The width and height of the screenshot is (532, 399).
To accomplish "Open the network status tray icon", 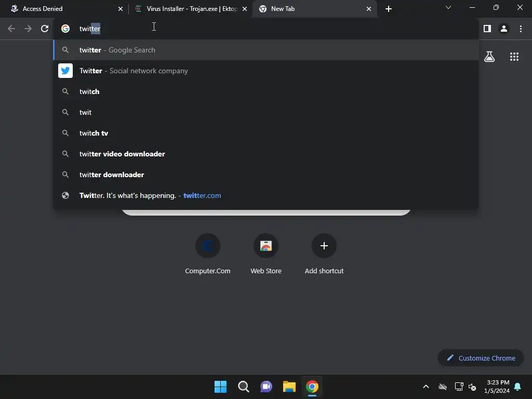I will click(x=459, y=387).
